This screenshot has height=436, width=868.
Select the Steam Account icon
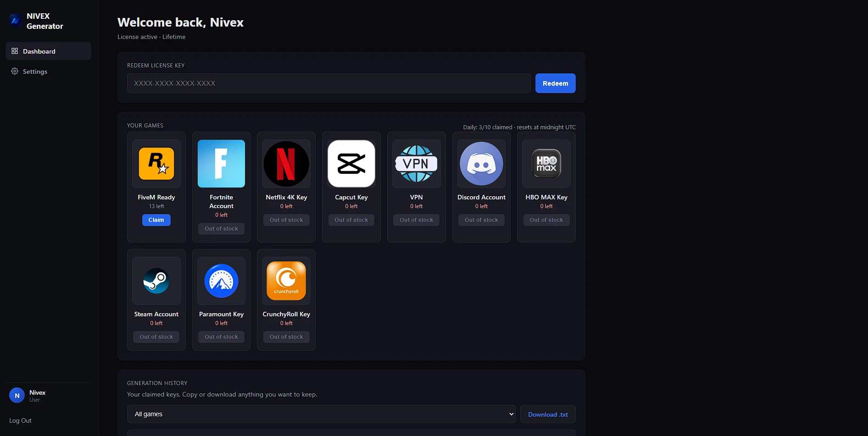pyautogui.click(x=156, y=281)
